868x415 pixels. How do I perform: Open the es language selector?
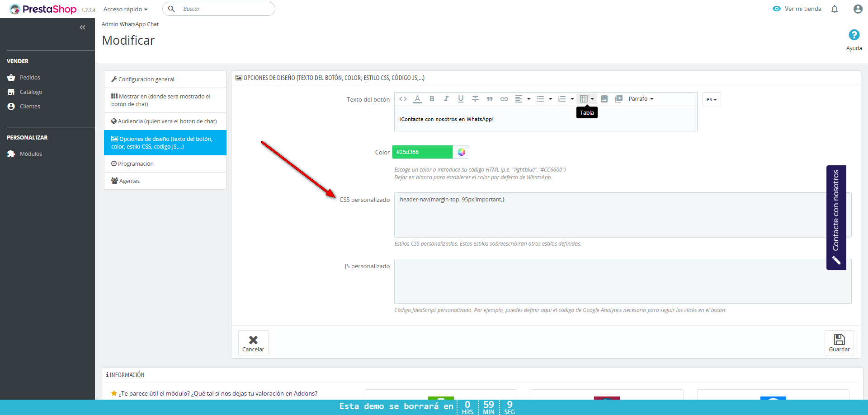pyautogui.click(x=712, y=99)
